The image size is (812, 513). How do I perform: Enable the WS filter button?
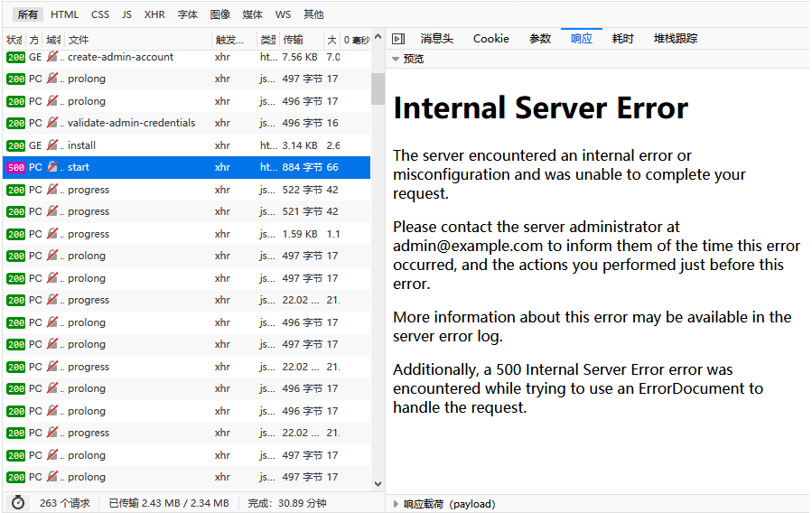[x=283, y=14]
